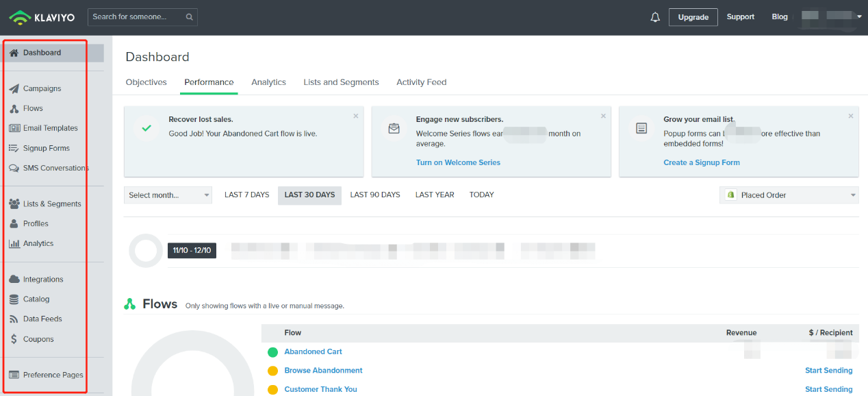This screenshot has height=396, width=868.
Task: Click the Dashboard home icon
Action: tap(14, 53)
